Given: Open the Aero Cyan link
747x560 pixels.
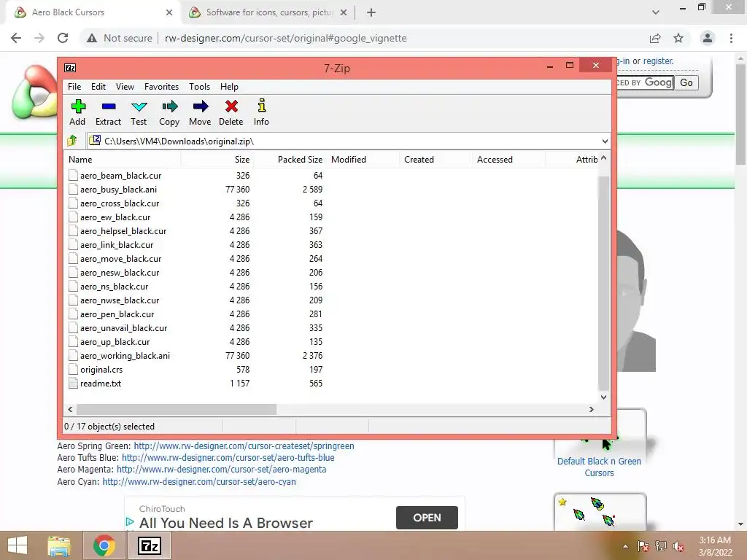Looking at the screenshot, I should [x=199, y=481].
